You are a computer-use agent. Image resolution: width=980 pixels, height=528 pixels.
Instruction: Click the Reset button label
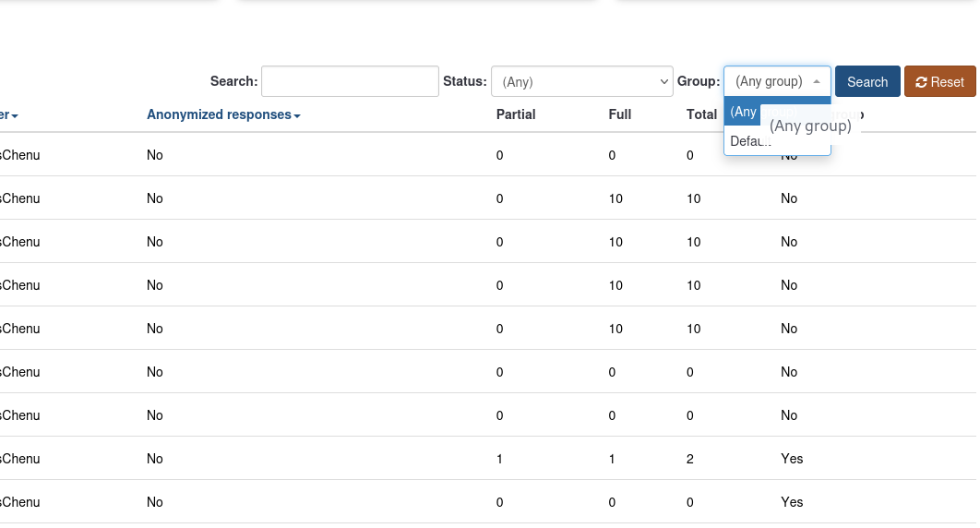tap(948, 82)
